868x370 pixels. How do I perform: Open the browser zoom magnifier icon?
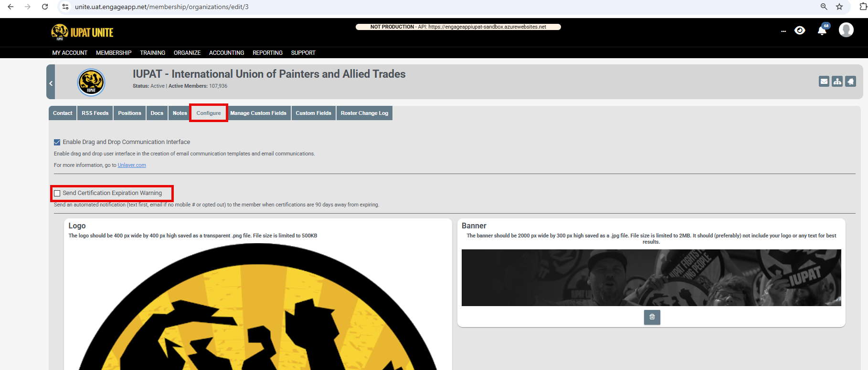[x=824, y=7]
